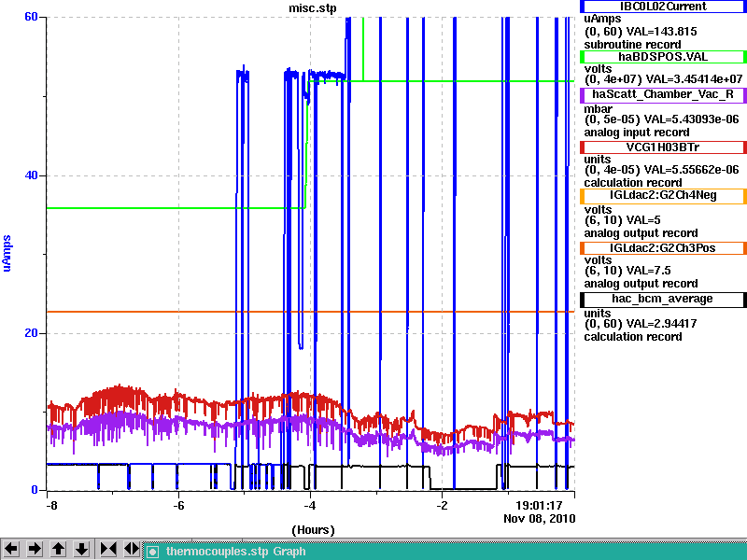Select the IGLdac2:G2Ch3Pos legend entry
The width and height of the screenshot is (747, 560).
[x=663, y=248]
